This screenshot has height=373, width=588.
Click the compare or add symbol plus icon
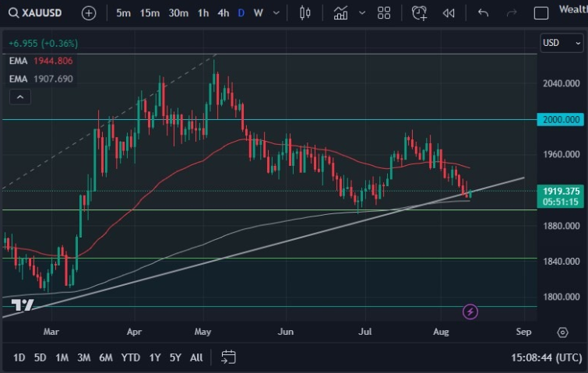tap(89, 13)
